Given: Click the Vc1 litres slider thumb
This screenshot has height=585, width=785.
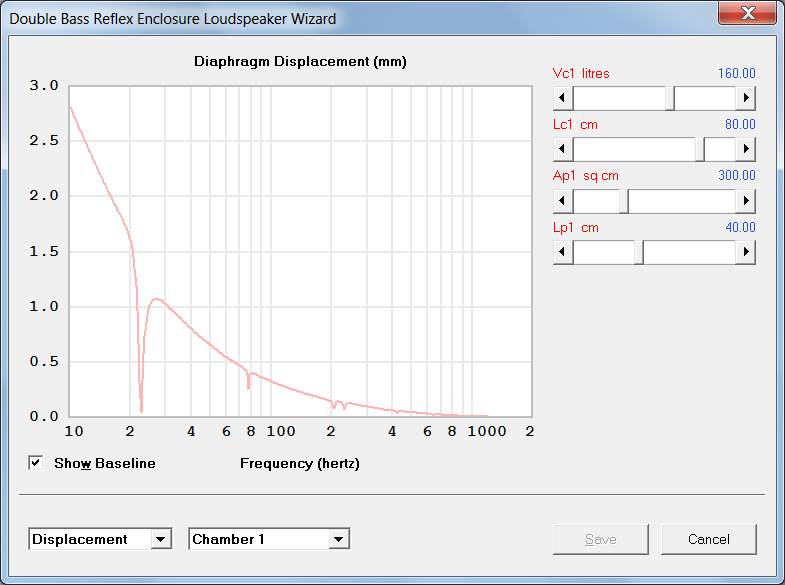Looking at the screenshot, I should 670,98.
